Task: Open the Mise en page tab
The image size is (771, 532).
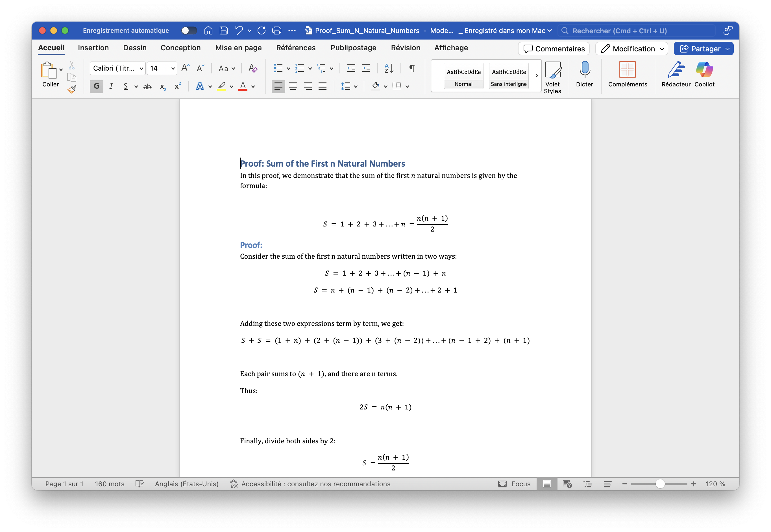Action: [238, 48]
